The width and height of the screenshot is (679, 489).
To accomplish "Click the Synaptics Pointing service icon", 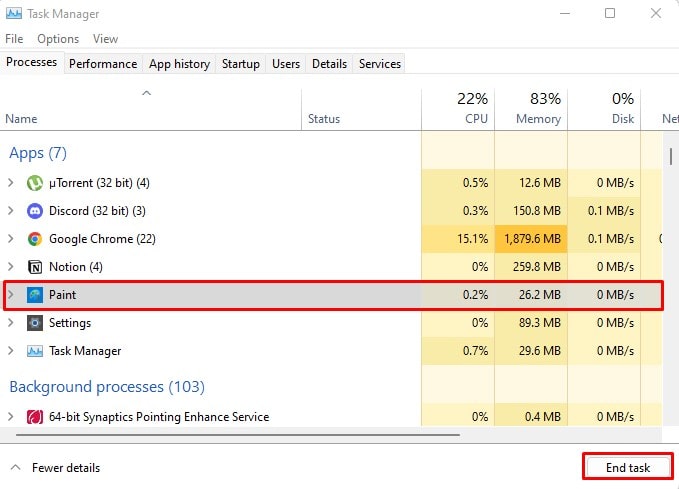I will pos(35,417).
